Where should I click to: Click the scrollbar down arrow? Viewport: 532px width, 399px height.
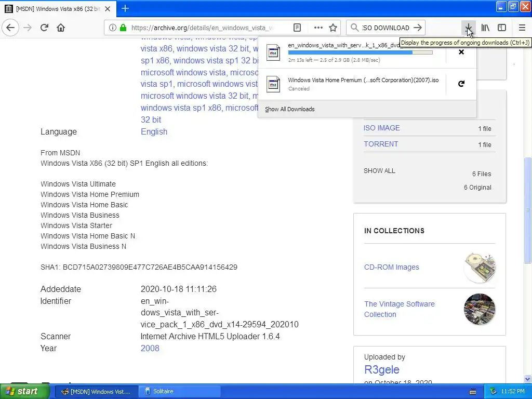528,379
